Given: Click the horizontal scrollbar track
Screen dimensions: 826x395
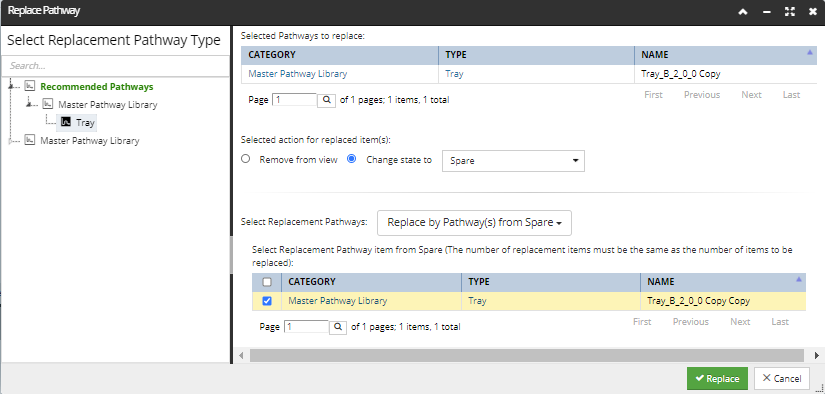Looking at the screenshot, I should (x=527, y=356).
